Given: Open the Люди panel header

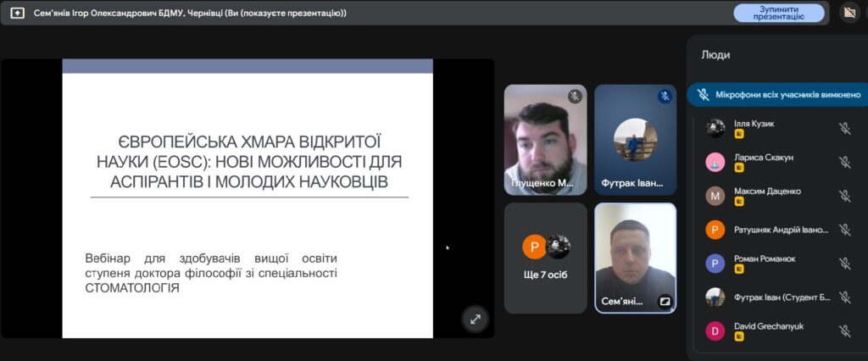Looking at the screenshot, I should 715,55.
